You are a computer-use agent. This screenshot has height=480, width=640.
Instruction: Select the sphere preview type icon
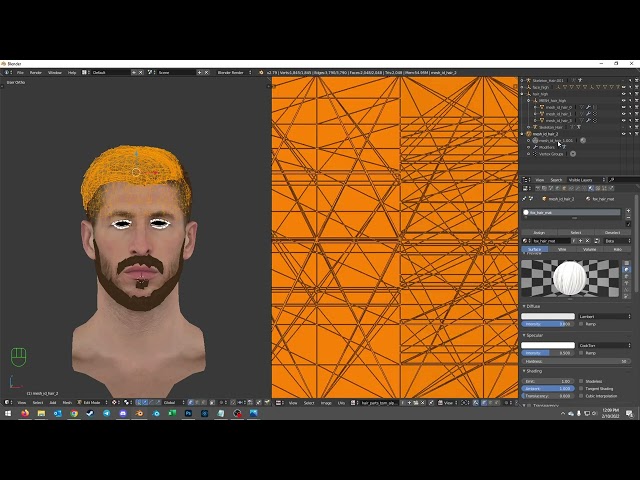[x=627, y=270]
